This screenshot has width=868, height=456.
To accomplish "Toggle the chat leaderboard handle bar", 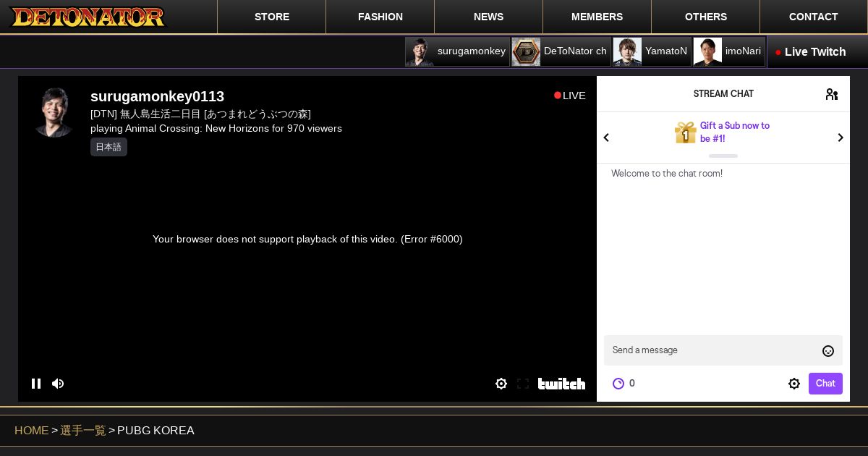I will 723,156.
